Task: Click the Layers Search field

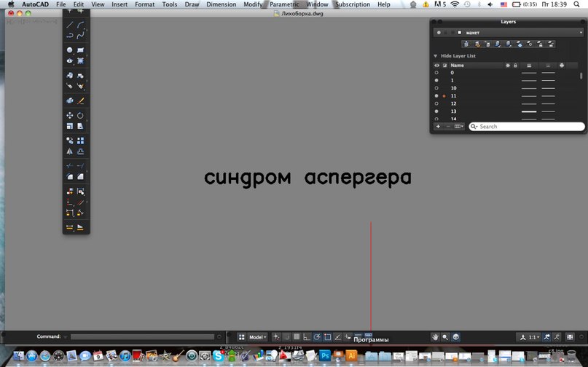Action: 527,127
